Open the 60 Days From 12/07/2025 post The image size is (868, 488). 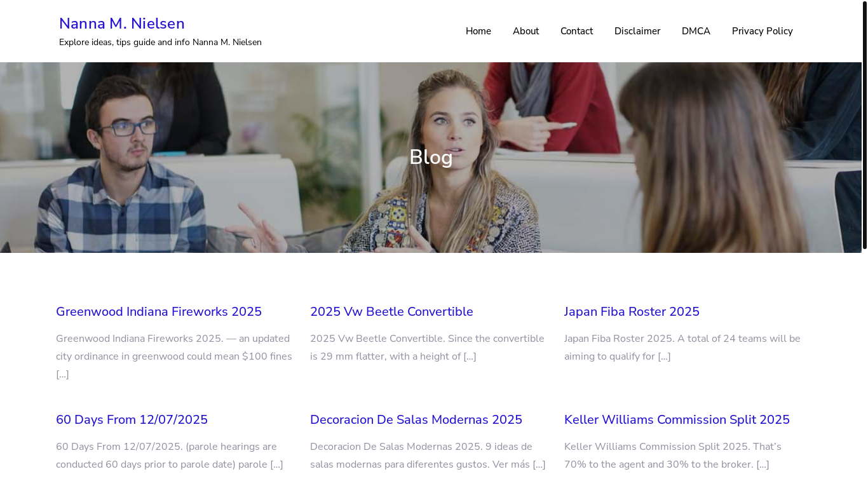(x=132, y=420)
